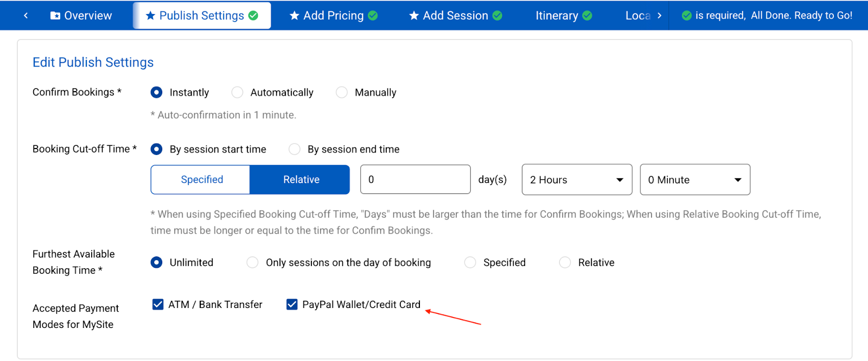Viewport: 868px width, 361px height.
Task: Click green checkmark next to Publish Settings
Action: pyautogui.click(x=253, y=16)
